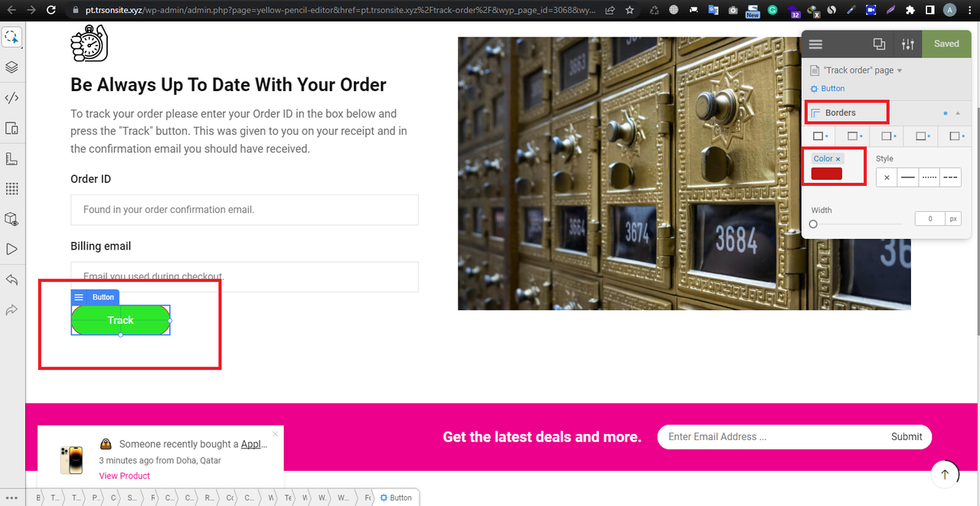Select the all-sides border box option
Screen dimensions: 980x506
(x=818, y=136)
